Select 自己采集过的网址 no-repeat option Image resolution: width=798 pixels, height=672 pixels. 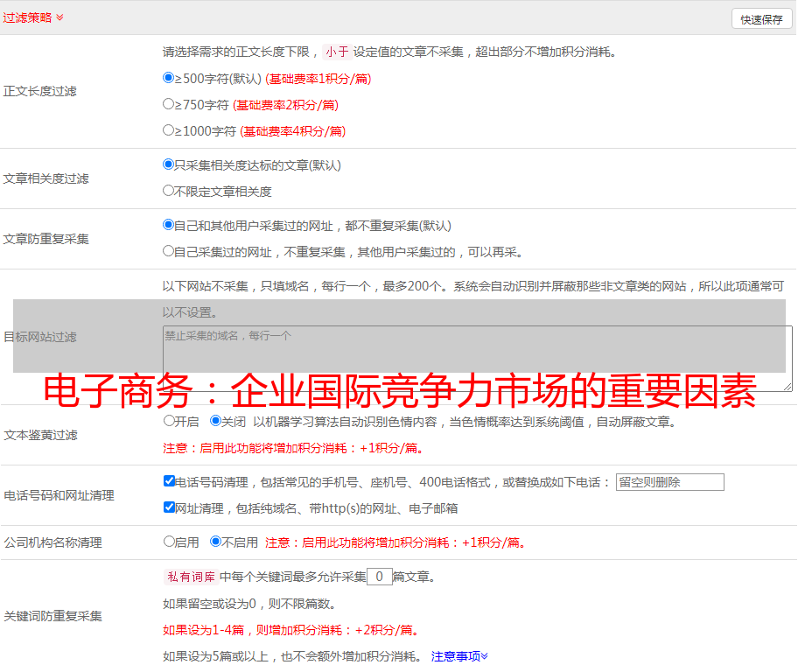pyautogui.click(x=169, y=251)
